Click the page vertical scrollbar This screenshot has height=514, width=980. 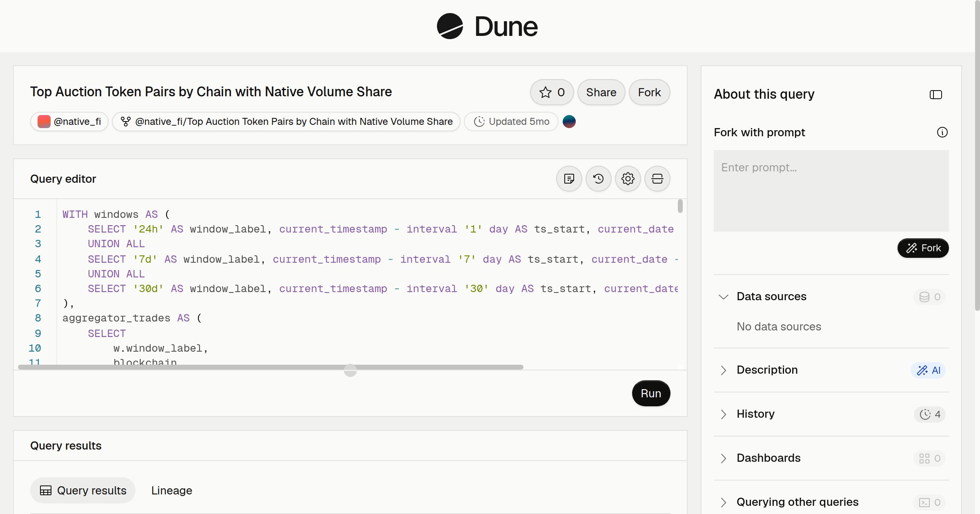pyautogui.click(x=977, y=155)
